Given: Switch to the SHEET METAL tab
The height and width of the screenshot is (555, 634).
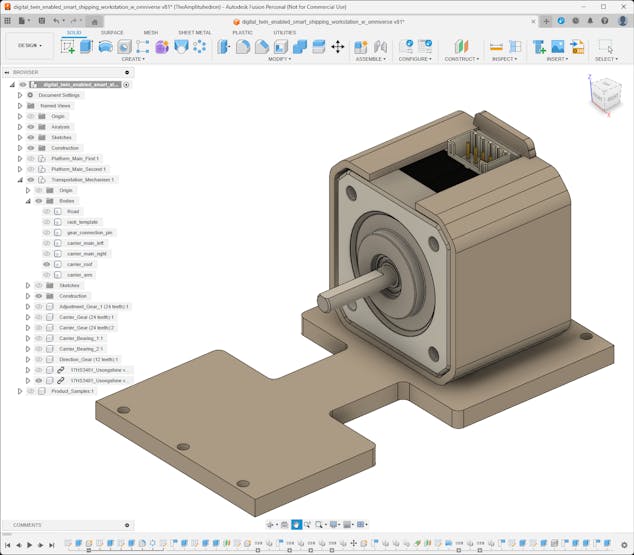Looking at the screenshot, I should tap(194, 32).
